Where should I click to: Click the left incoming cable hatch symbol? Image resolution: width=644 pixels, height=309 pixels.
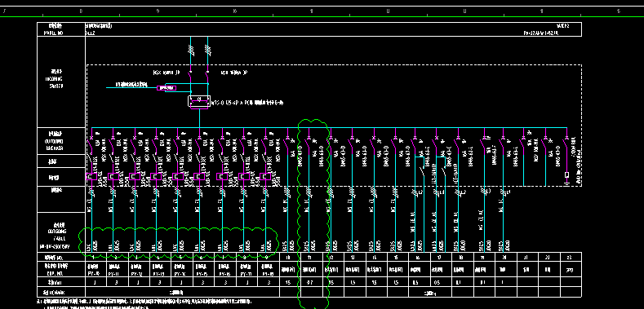[190, 50]
